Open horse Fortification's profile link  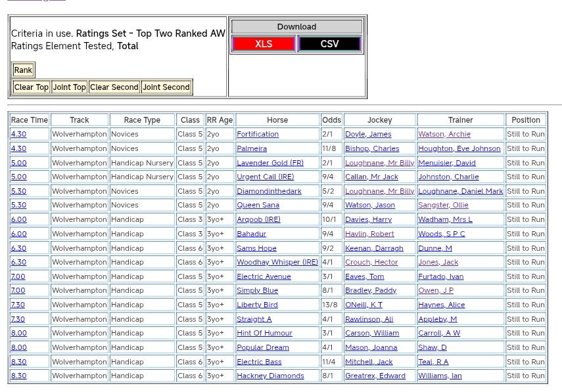(x=258, y=134)
